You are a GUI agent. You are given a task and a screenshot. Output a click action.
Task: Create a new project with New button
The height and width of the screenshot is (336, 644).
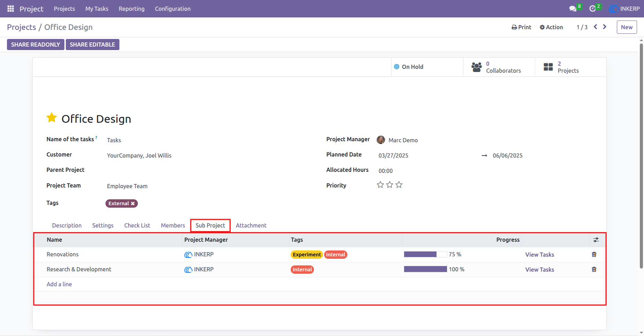point(627,27)
